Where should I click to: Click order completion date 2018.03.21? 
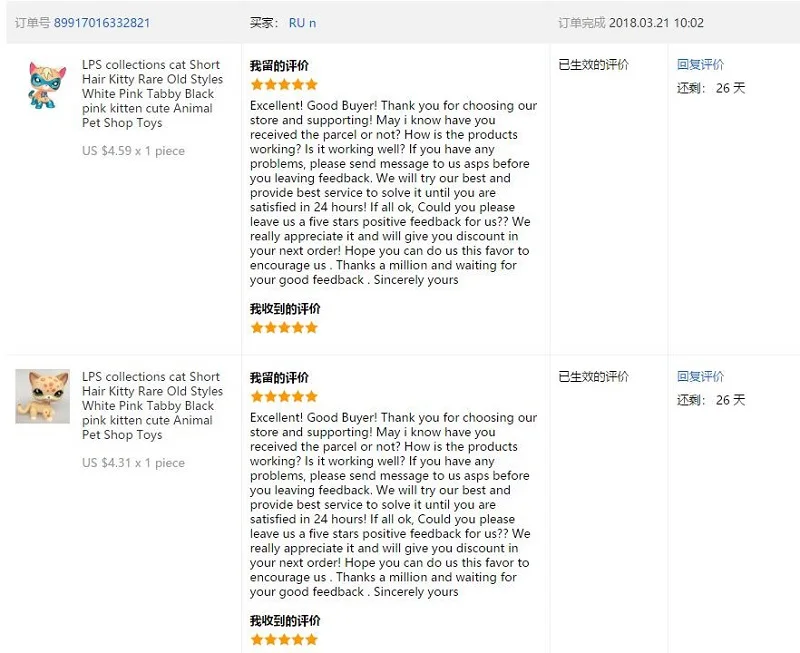[x=639, y=23]
